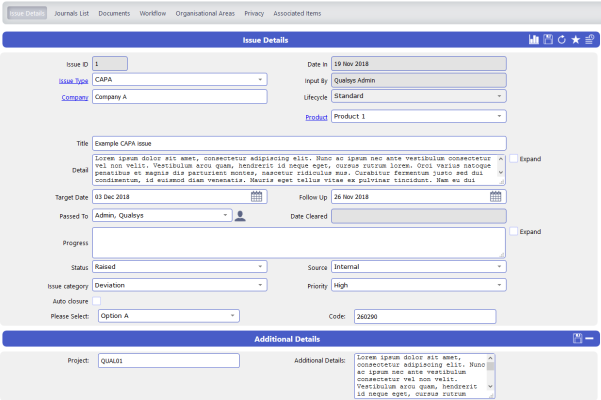Image resolution: width=601 pixels, height=400 pixels.
Task: Click the Detail text area scroll up arrow
Action: 501,159
